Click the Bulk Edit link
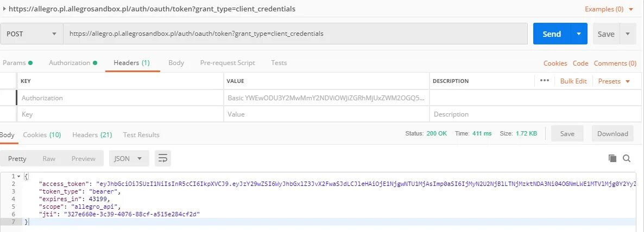The height and width of the screenshot is (232, 644). (x=573, y=81)
